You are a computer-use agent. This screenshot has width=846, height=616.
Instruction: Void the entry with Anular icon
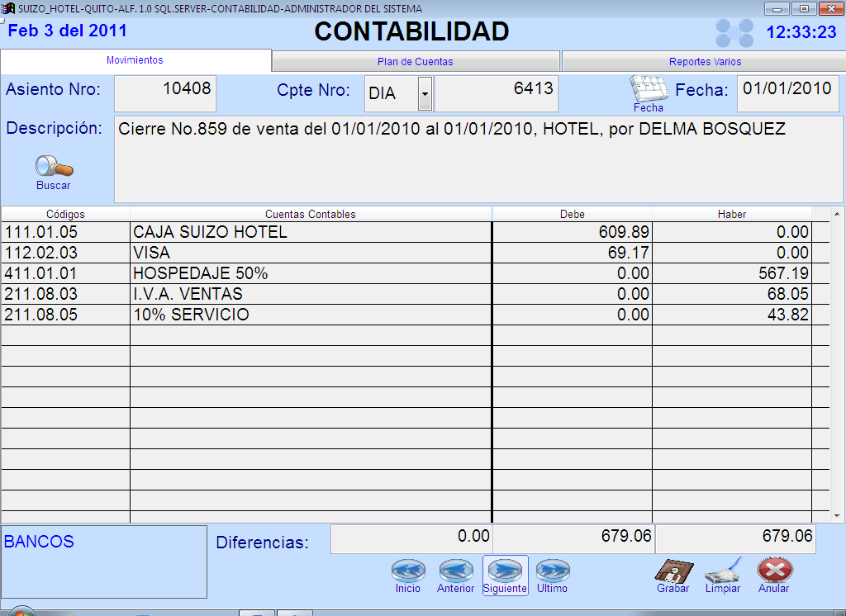point(774,571)
